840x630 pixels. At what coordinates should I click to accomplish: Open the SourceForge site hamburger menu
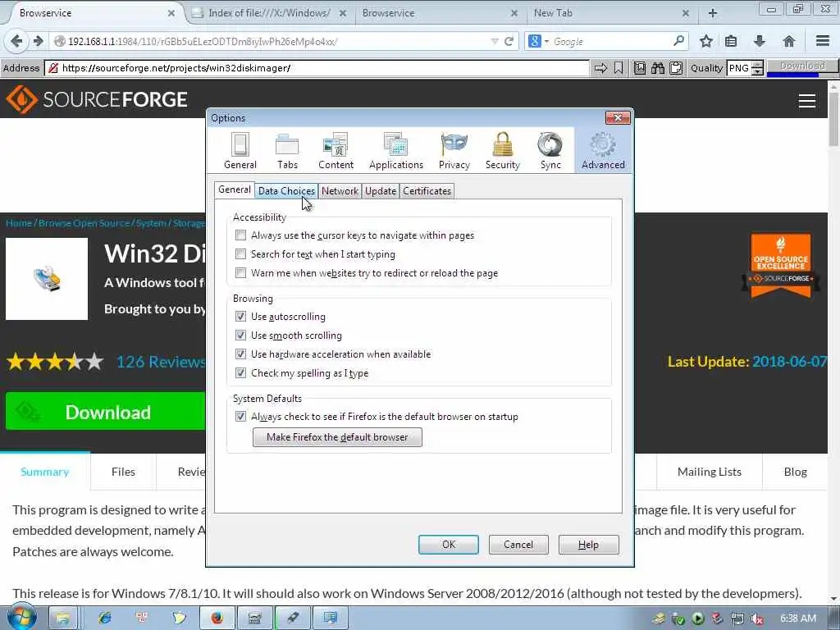pyautogui.click(x=807, y=101)
